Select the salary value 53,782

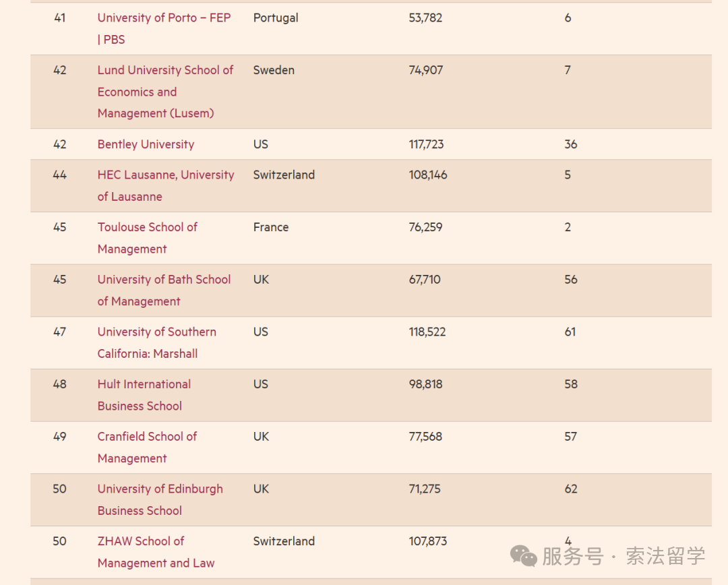pos(425,18)
